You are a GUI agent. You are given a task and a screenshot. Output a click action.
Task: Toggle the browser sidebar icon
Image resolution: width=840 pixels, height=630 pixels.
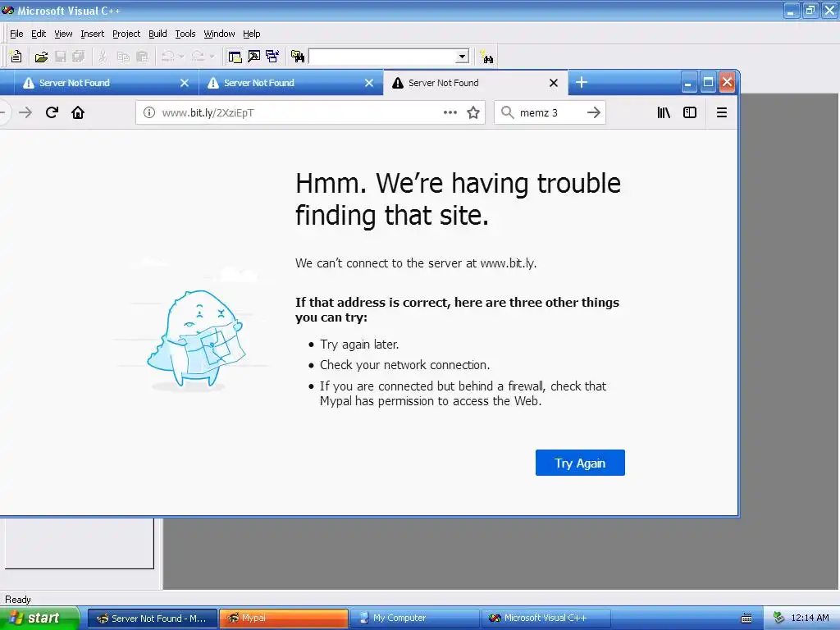[x=690, y=112]
